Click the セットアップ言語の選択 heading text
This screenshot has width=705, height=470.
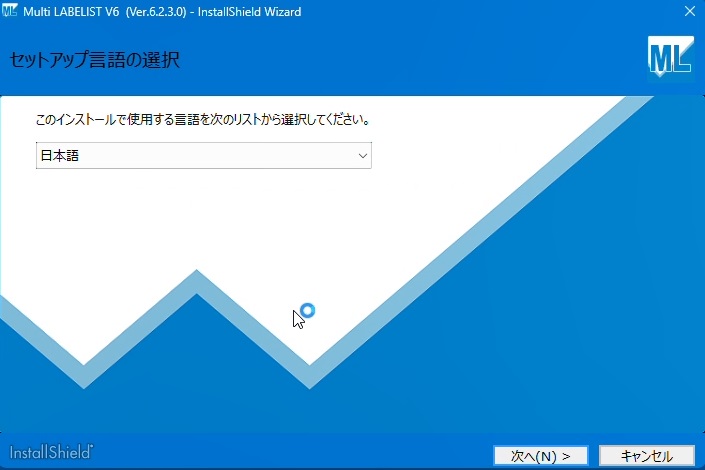pos(94,59)
